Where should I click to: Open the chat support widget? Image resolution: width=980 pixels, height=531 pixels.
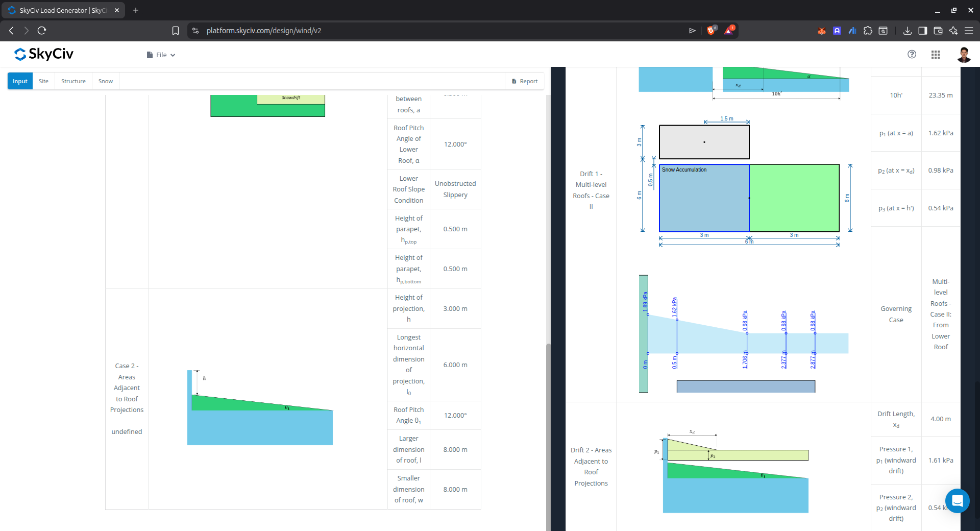957,500
